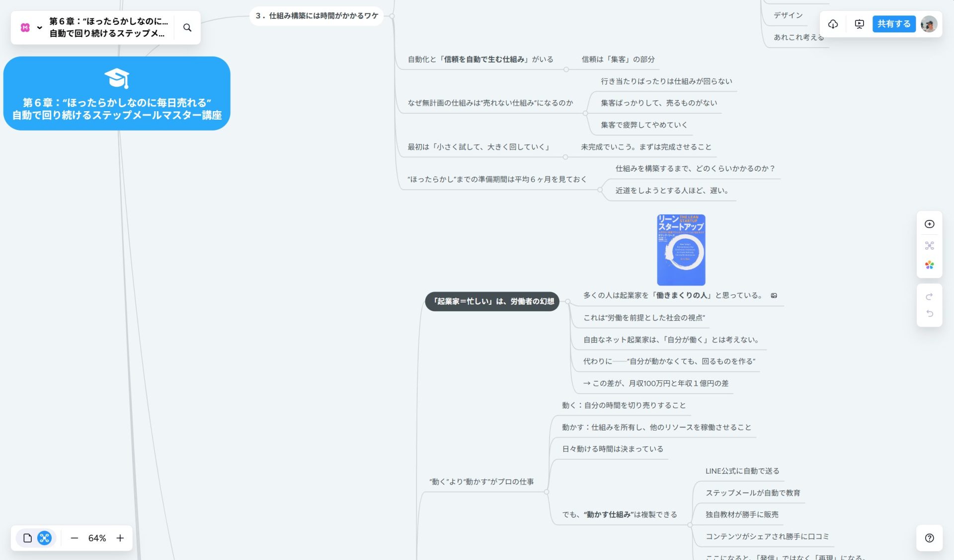Zoom out with the minus button

point(75,538)
